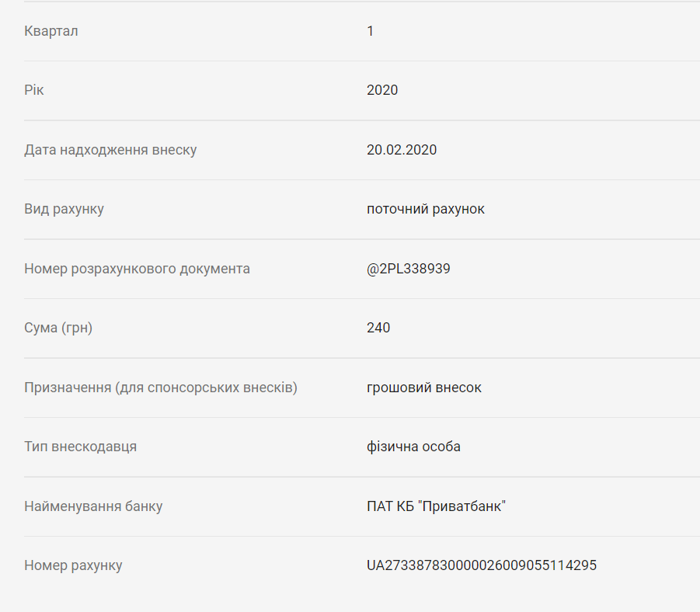
Task: Click the "Найменування банку" label
Action: point(93,506)
